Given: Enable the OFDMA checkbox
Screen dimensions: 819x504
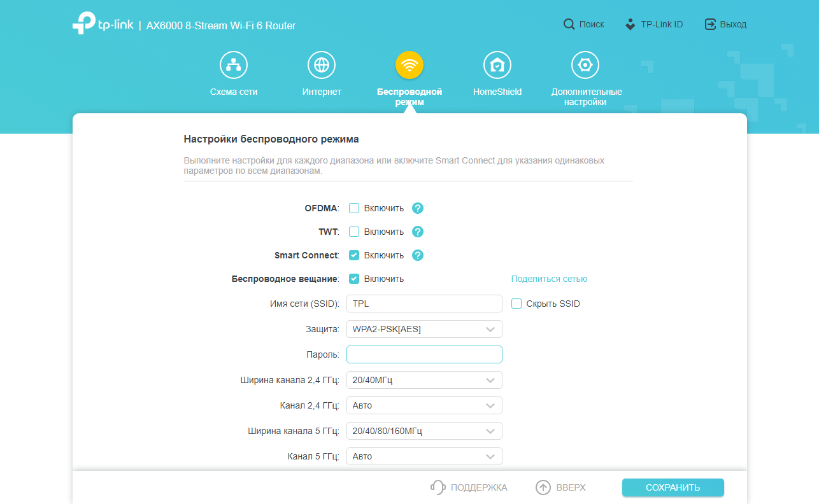Looking at the screenshot, I should tap(354, 208).
